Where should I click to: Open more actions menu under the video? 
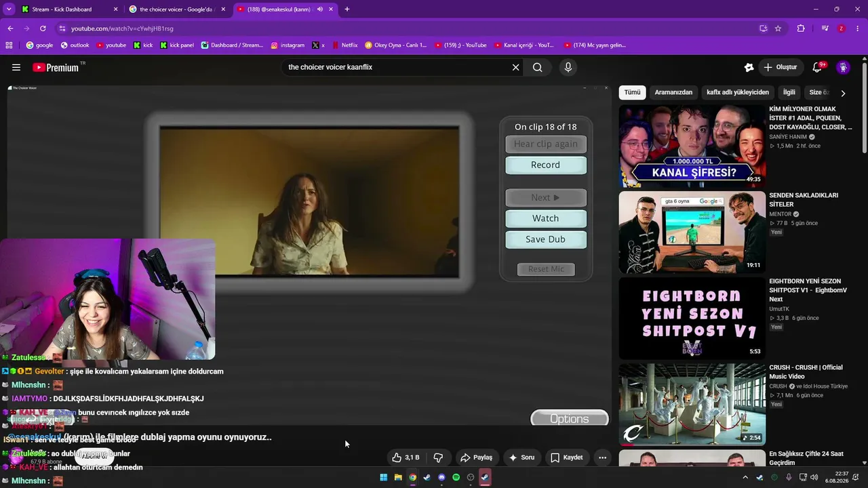[602, 457]
